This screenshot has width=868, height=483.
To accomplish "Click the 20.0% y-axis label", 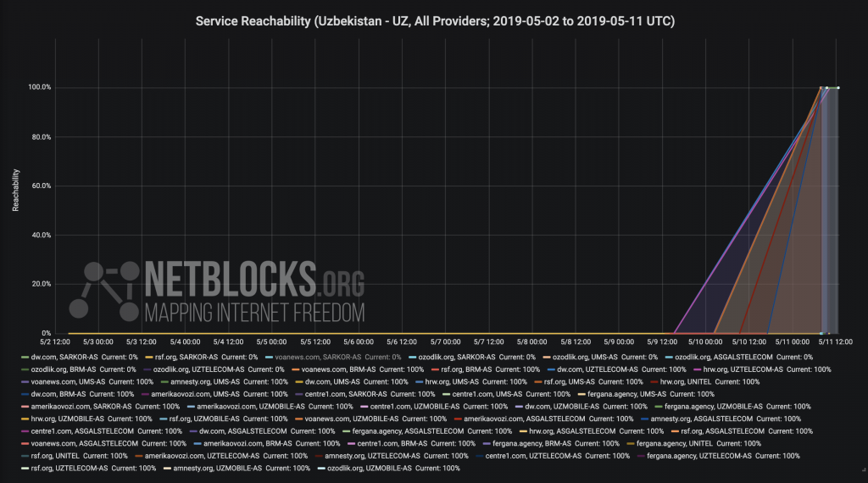I will pyautogui.click(x=41, y=285).
